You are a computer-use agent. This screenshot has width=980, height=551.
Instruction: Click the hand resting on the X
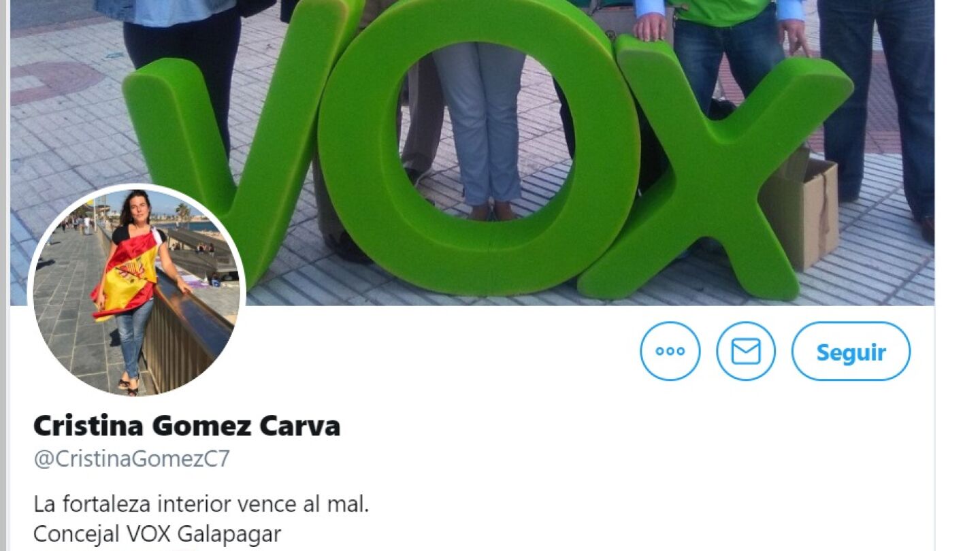point(651,27)
